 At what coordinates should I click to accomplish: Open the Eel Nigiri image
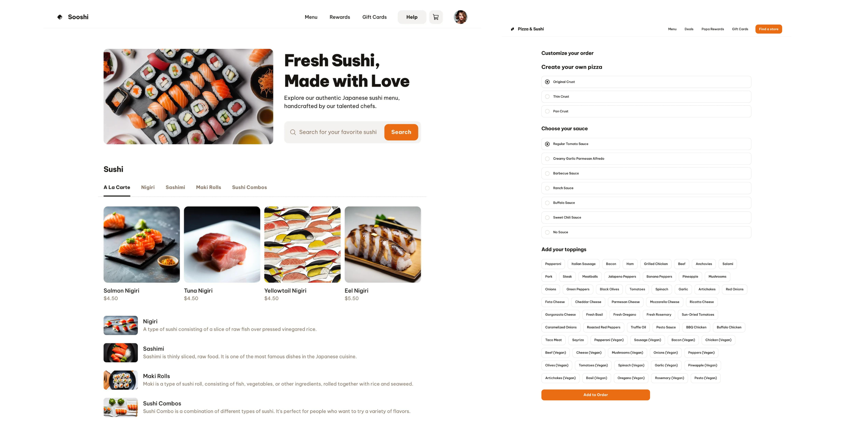[383, 244]
